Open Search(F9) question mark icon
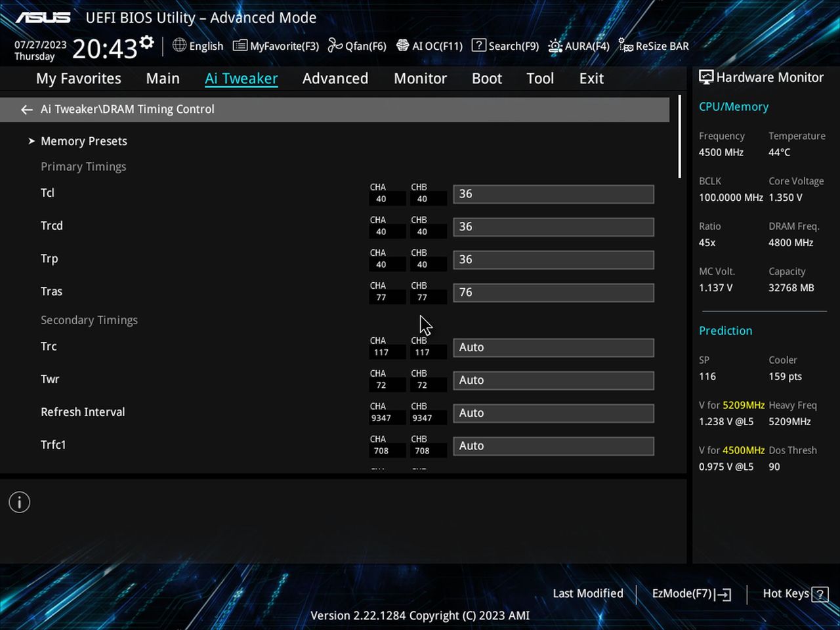The image size is (840, 630). (x=479, y=45)
